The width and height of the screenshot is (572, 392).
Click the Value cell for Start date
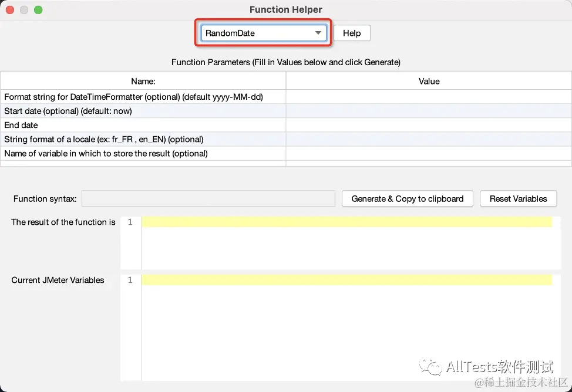[429, 111]
